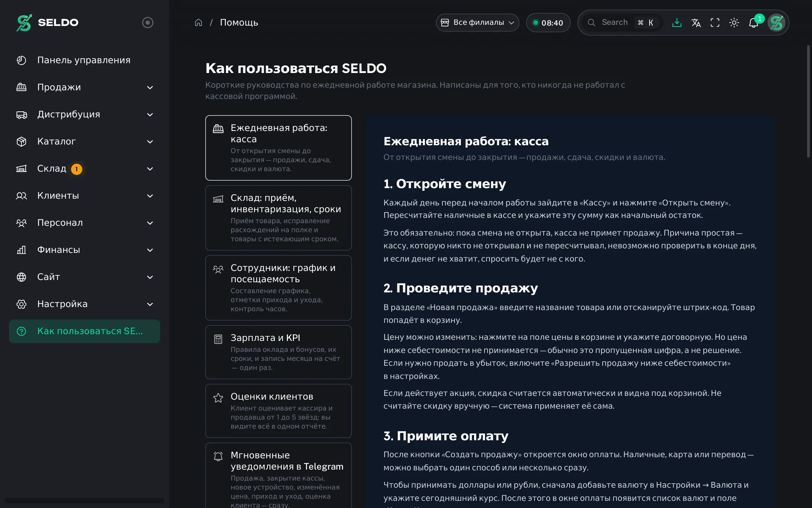This screenshot has height=508, width=812.
Task: Click the download icon in header
Action: click(x=677, y=23)
